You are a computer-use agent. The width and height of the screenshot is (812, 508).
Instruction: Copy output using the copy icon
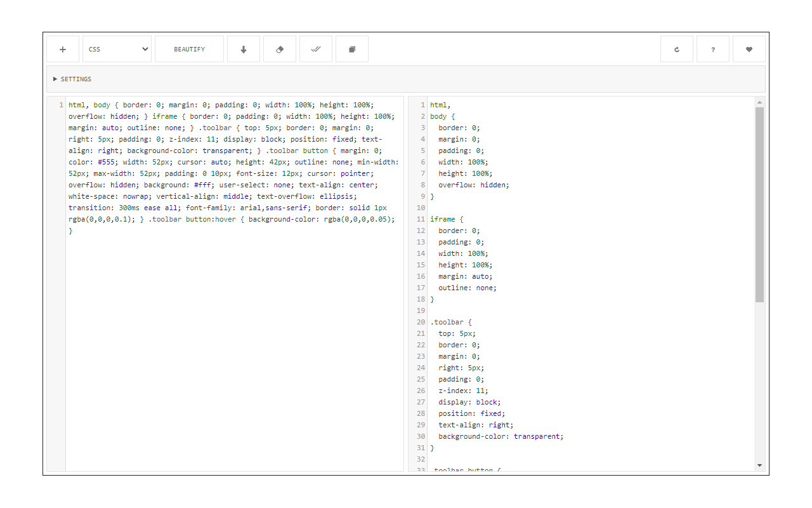pyautogui.click(x=352, y=49)
